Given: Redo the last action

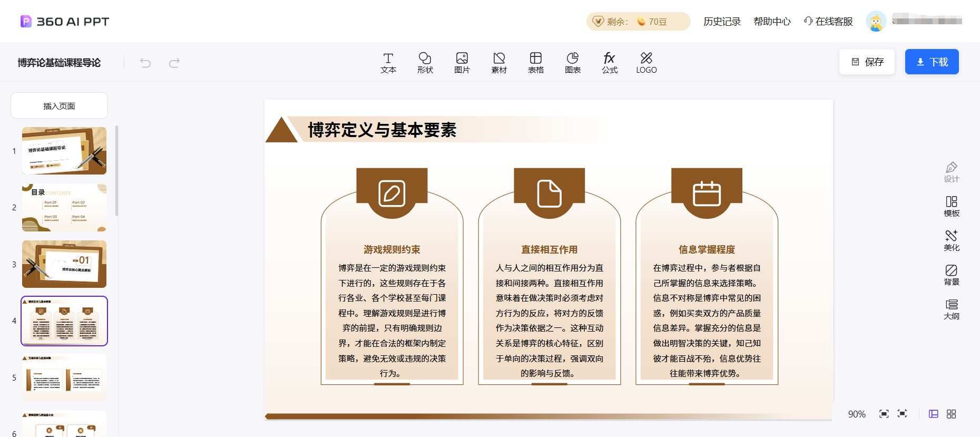Looking at the screenshot, I should (x=174, y=63).
